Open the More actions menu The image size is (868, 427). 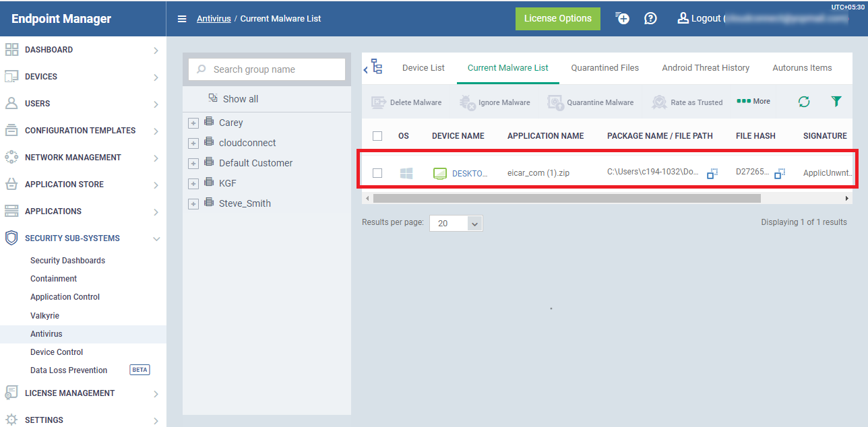pos(753,102)
